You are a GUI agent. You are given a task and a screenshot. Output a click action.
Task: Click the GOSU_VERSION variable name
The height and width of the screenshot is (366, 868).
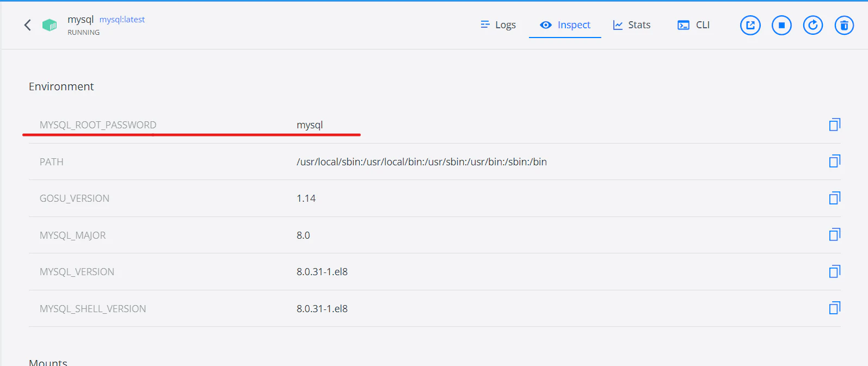[75, 198]
